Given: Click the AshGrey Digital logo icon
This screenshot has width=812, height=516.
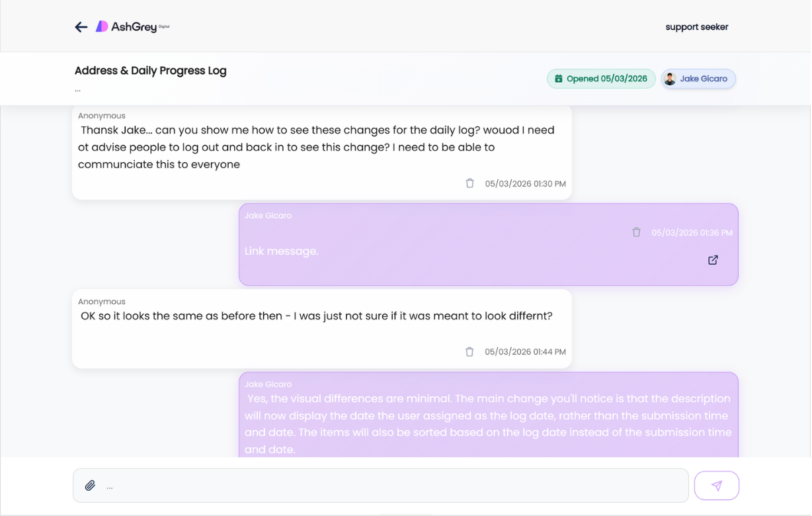Looking at the screenshot, I should (102, 26).
